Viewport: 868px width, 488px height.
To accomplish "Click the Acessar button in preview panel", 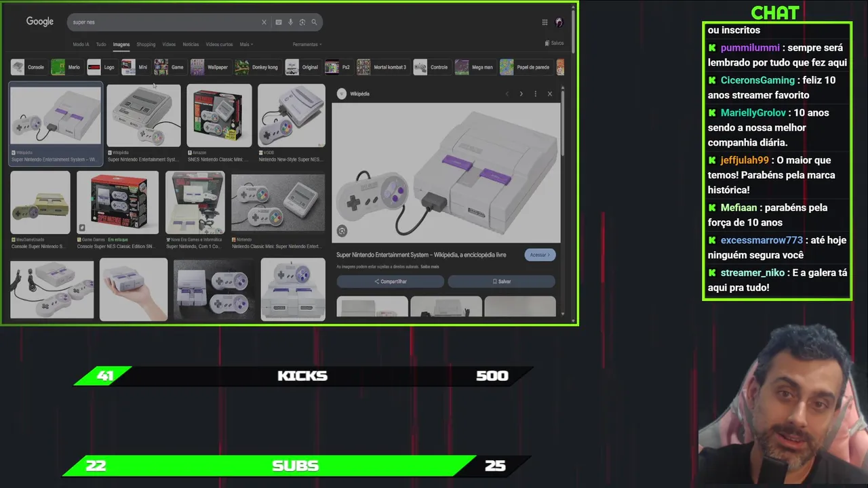I will [540, 255].
